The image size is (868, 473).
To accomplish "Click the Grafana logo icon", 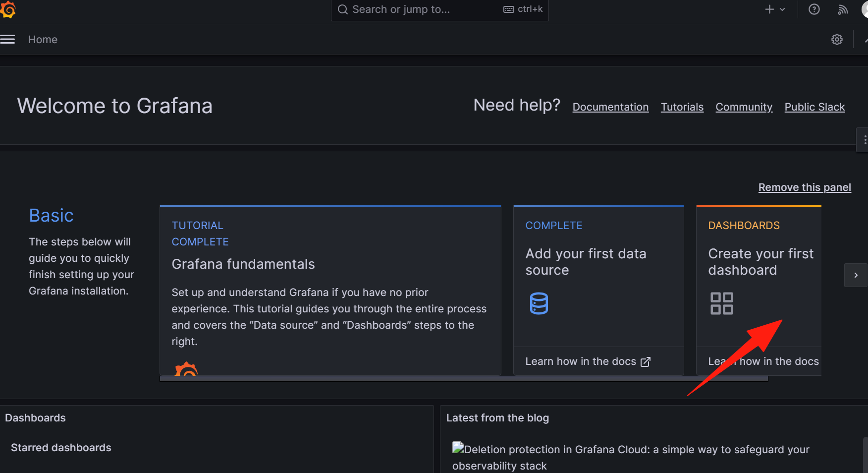I will (x=8, y=9).
